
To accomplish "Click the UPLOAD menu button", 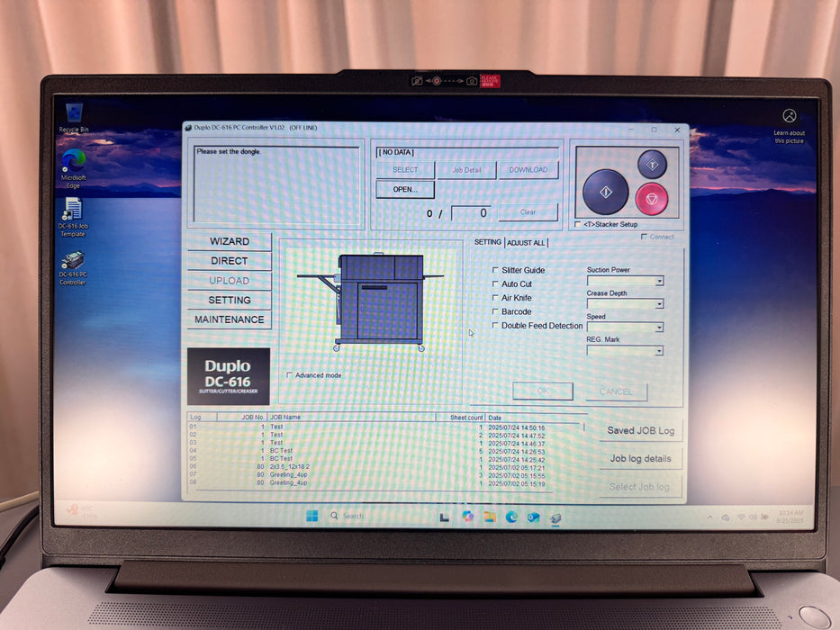I will (x=230, y=280).
